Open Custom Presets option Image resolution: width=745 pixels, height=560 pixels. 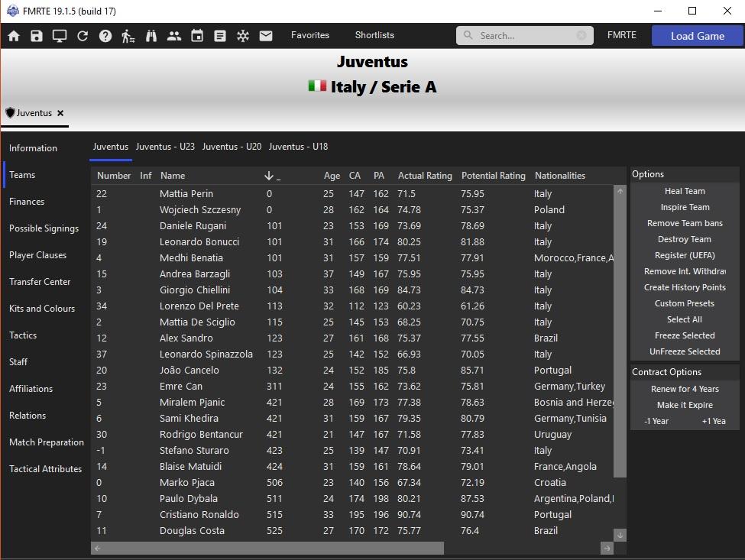(x=685, y=303)
